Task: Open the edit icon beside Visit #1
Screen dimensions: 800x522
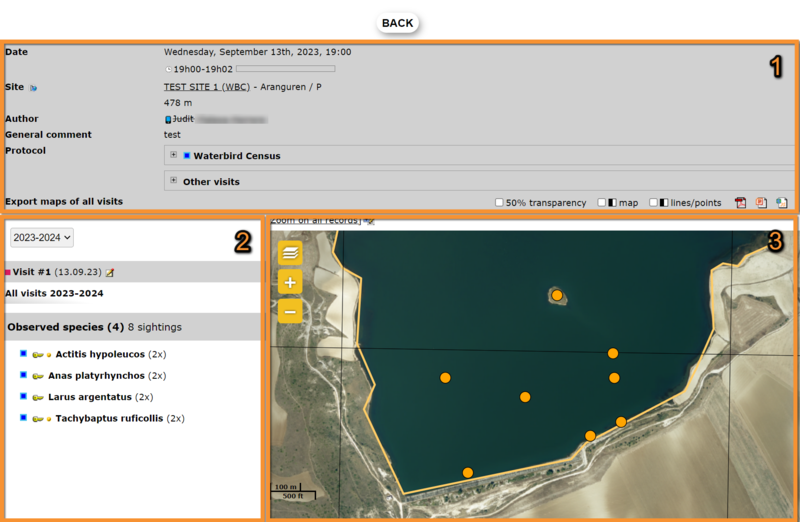Action: (110, 273)
